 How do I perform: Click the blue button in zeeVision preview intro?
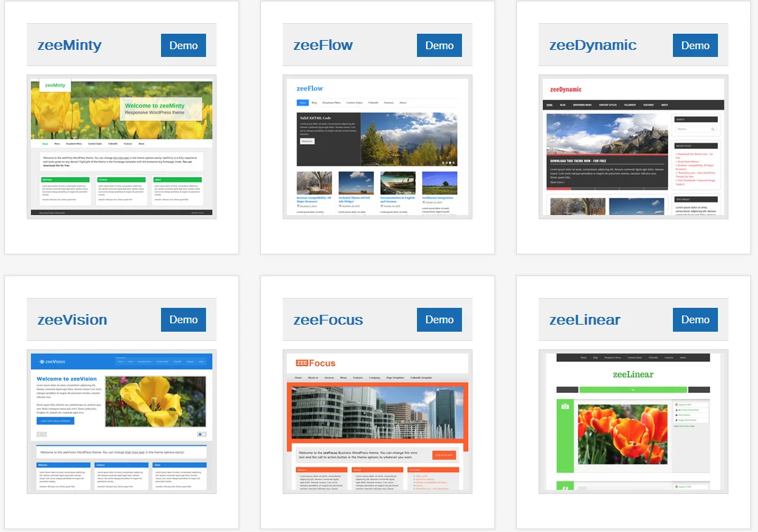[55, 421]
